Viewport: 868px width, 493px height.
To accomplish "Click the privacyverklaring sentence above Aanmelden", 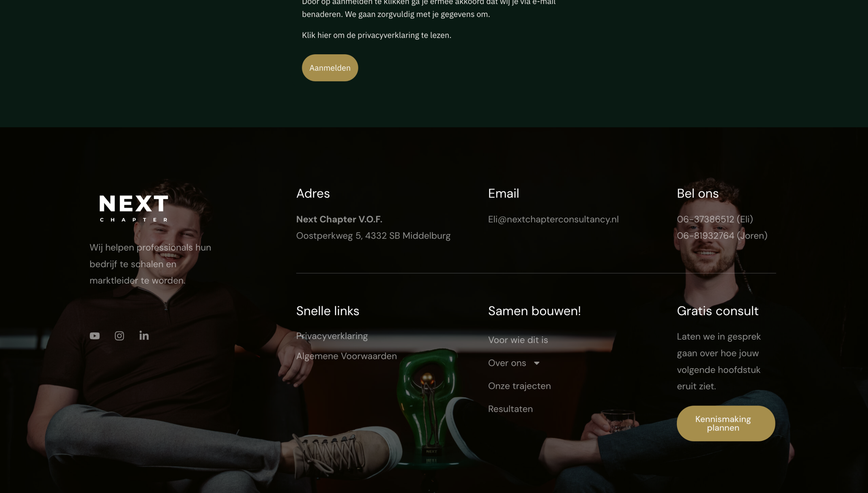I will tap(377, 35).
